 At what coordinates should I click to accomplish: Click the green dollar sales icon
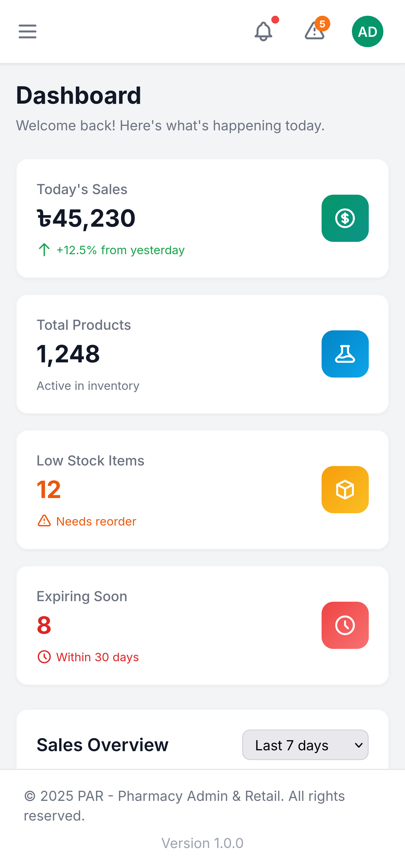[x=345, y=218]
